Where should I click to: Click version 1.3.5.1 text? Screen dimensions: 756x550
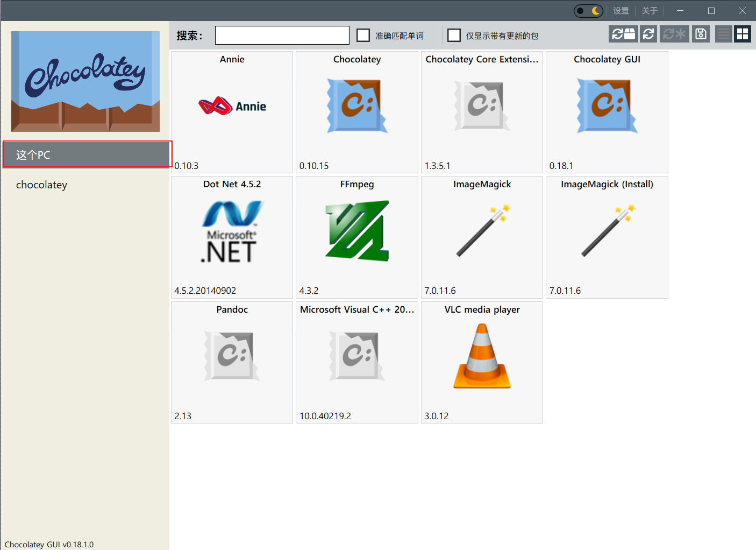tap(438, 166)
